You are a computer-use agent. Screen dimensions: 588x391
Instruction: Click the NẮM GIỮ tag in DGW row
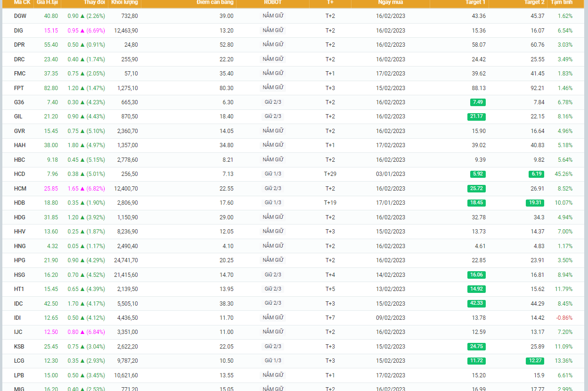tap(273, 16)
